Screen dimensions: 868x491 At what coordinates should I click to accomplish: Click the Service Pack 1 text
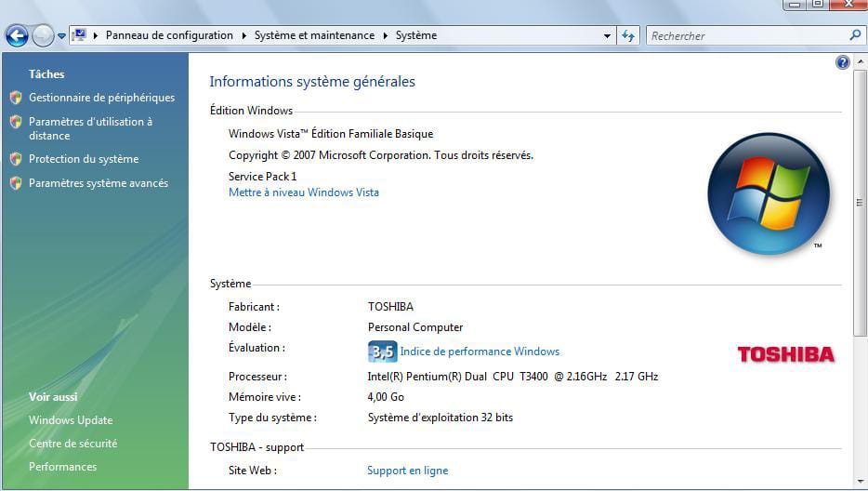263,177
